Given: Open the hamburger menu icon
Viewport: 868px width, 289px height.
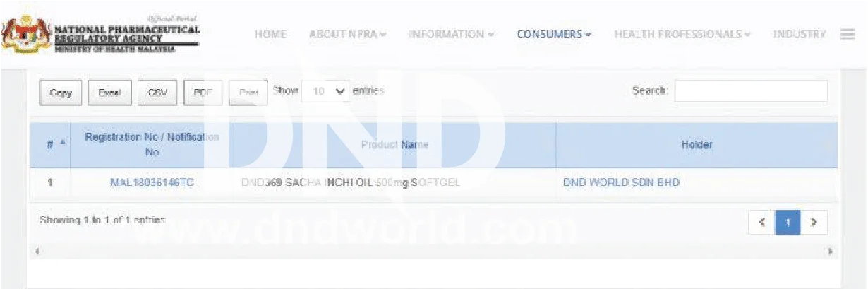Looking at the screenshot, I should 848,34.
